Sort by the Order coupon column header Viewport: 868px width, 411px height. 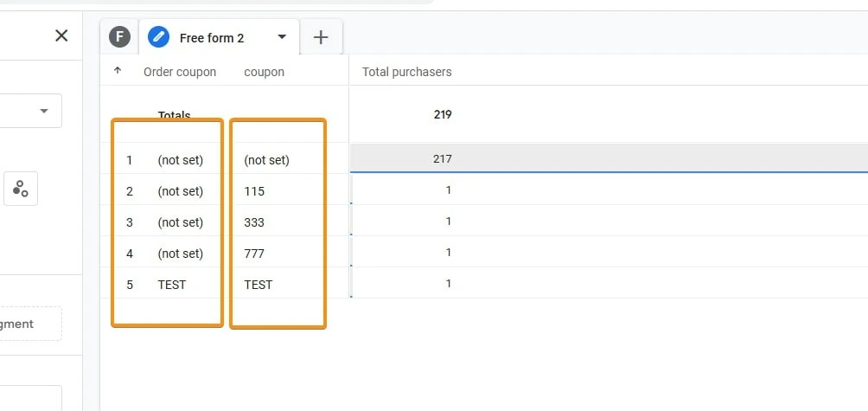(180, 72)
